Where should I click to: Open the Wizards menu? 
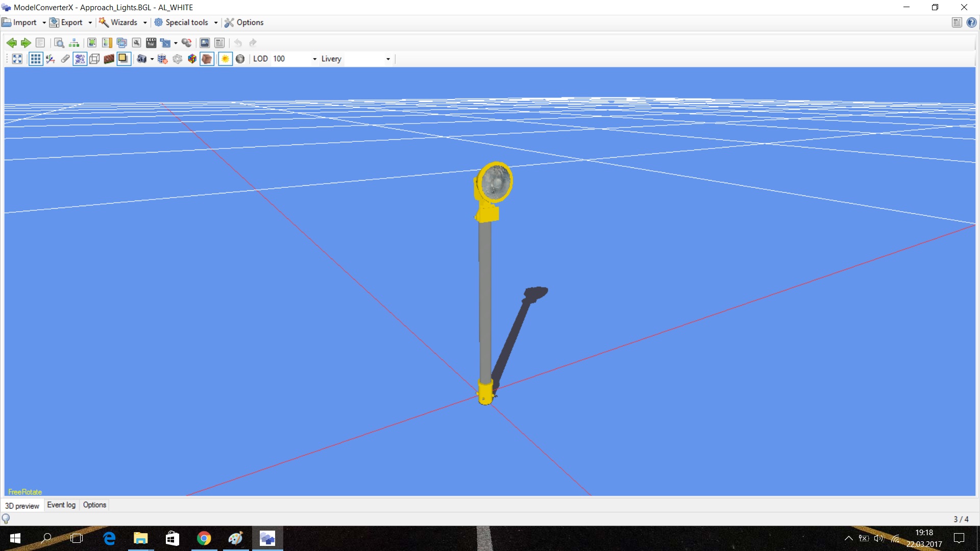pyautogui.click(x=124, y=22)
